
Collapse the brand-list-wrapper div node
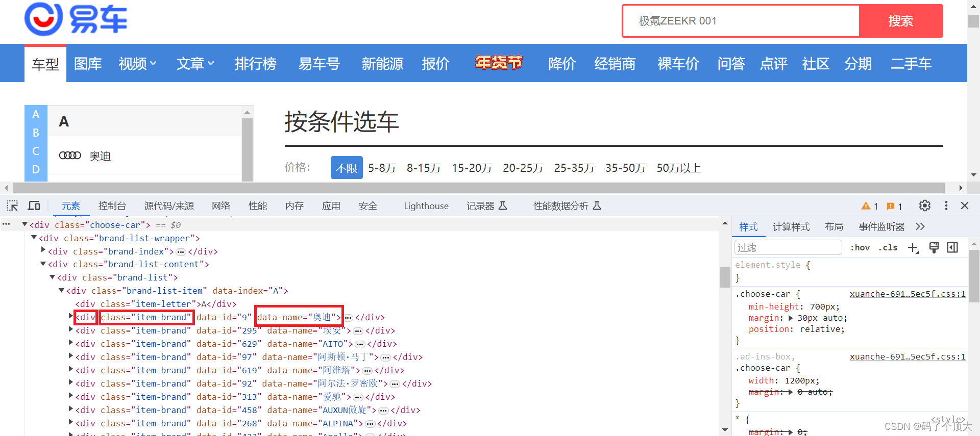(x=34, y=238)
